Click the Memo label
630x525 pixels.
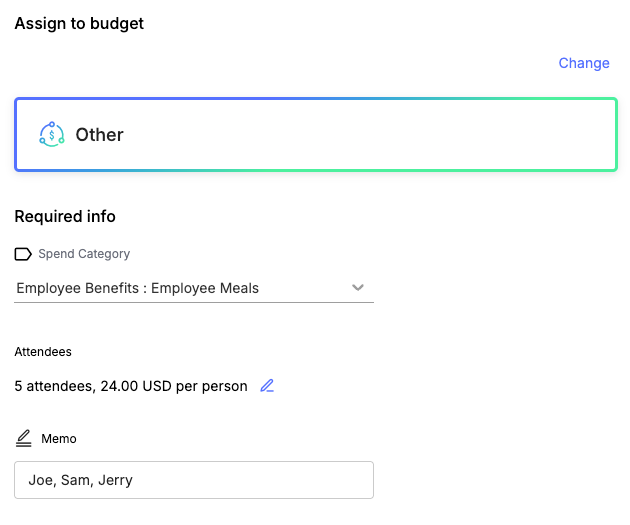(x=59, y=439)
